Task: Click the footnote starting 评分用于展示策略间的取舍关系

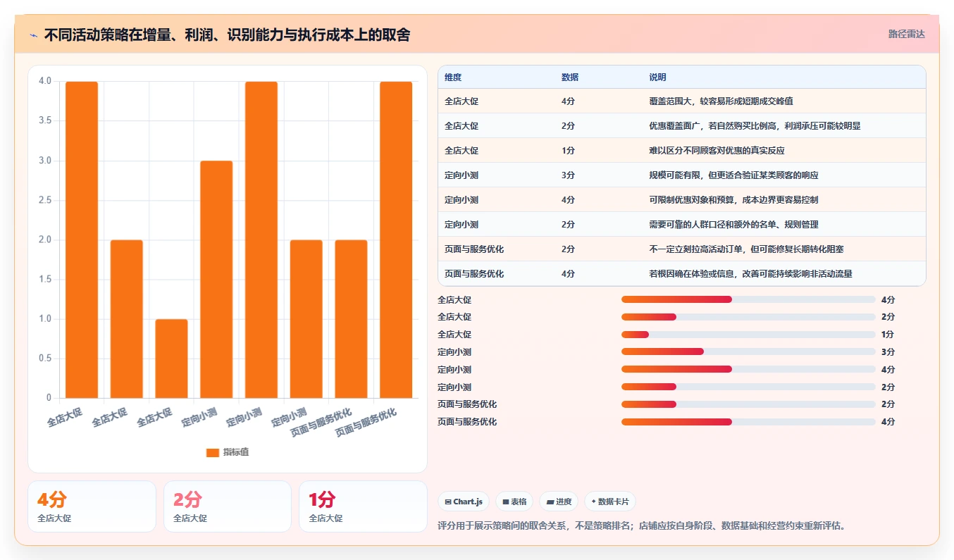Action: pos(641,525)
